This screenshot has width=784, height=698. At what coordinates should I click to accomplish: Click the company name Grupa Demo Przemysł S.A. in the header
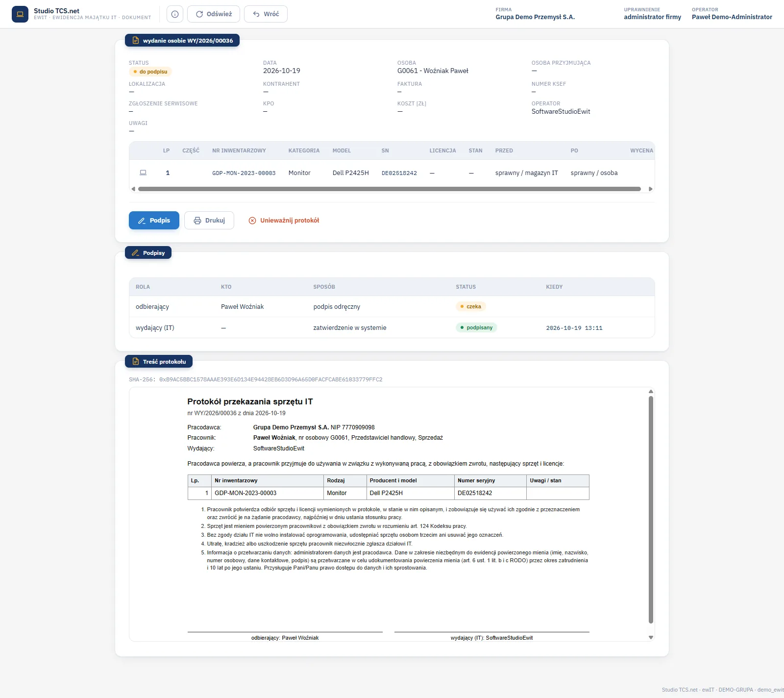pyautogui.click(x=535, y=17)
